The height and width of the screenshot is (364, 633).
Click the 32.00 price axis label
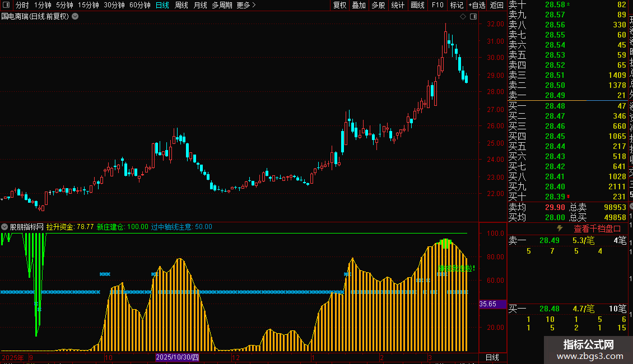[495, 24]
